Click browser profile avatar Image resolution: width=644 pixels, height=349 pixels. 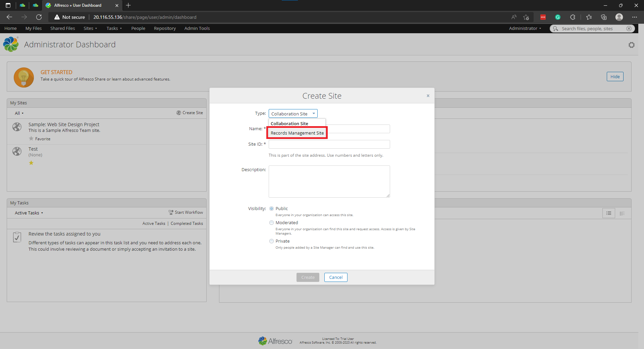click(x=619, y=17)
